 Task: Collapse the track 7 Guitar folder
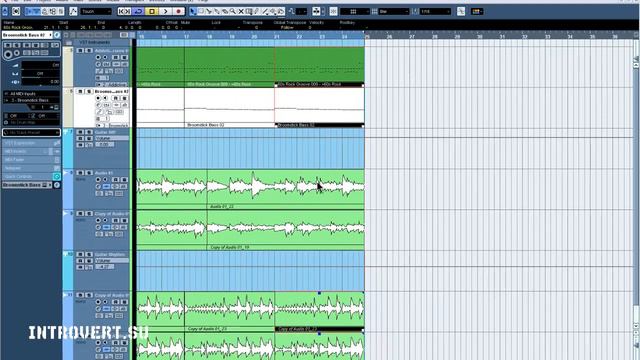click(66, 132)
